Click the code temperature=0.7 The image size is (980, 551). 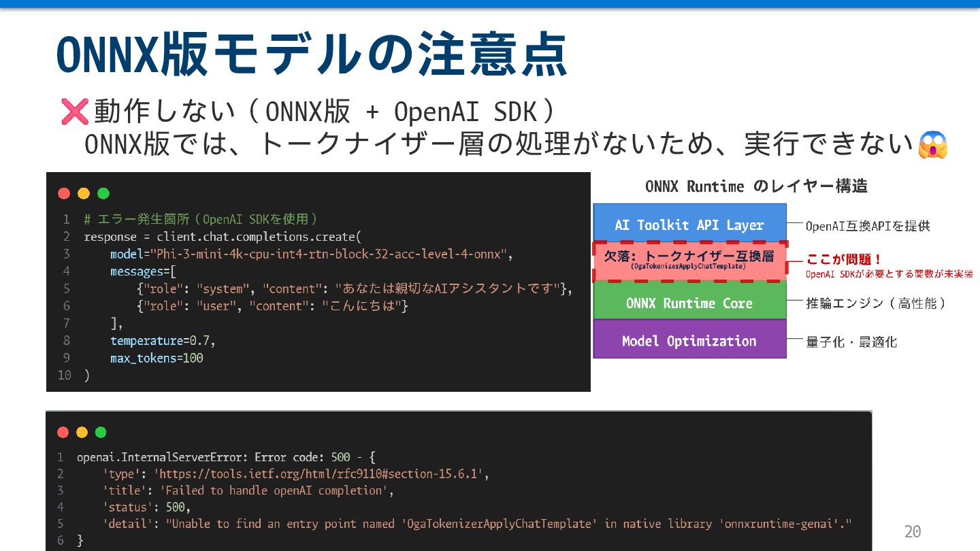(163, 341)
